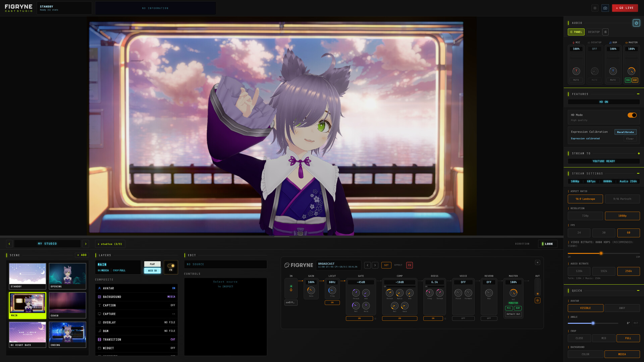Click the output settings gear under OUT
Screen dimensions: 644x362
coord(537,300)
